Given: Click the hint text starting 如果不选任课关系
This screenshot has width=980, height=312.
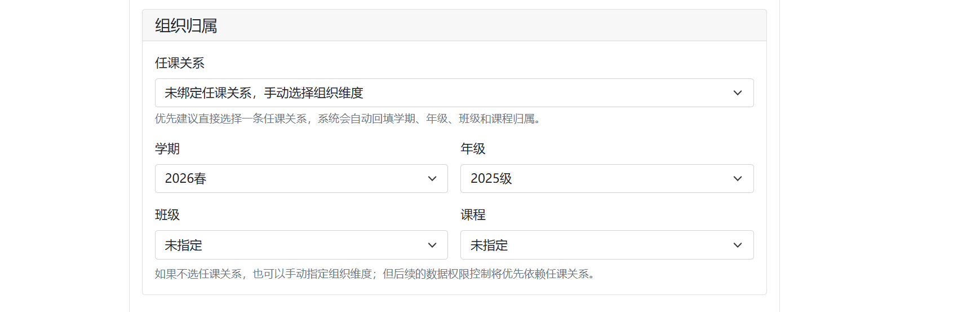Looking at the screenshot, I should (x=376, y=274).
